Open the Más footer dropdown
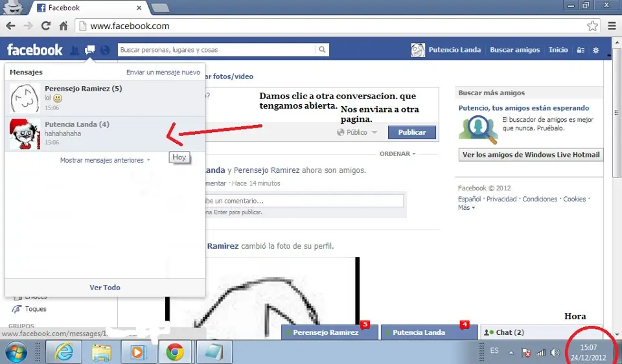The width and height of the screenshot is (622, 364). pyautogui.click(x=466, y=208)
